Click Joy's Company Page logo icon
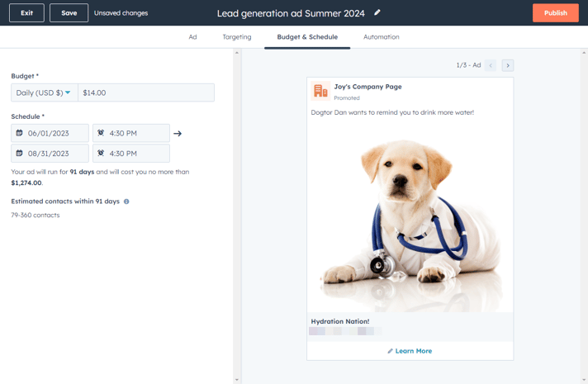Viewport: 588px width, 384px height. (x=320, y=91)
